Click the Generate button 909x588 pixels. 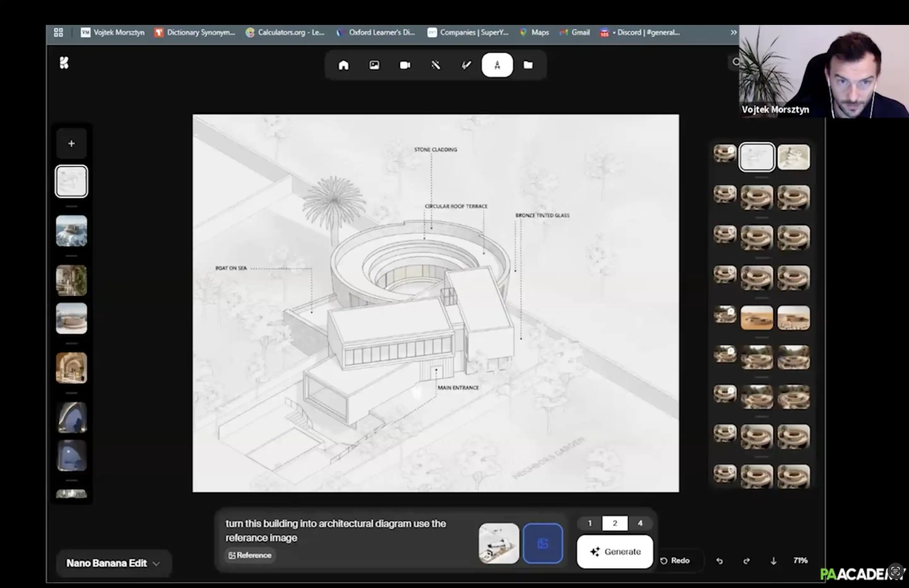click(615, 551)
